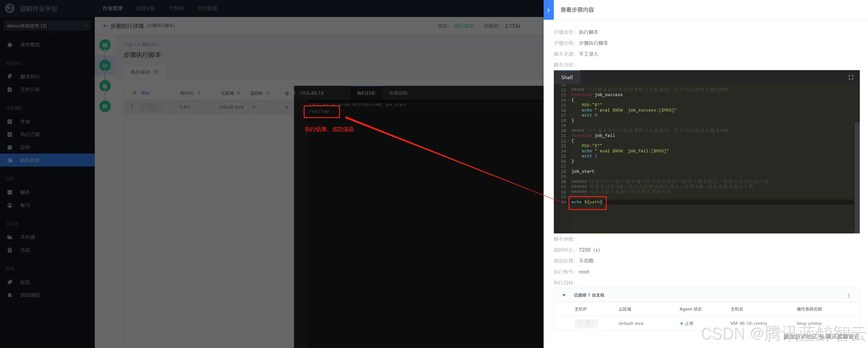Viewport: 868px width, 348px height.
Task: Open the demo体验业务 business dropdown
Action: click(47, 26)
